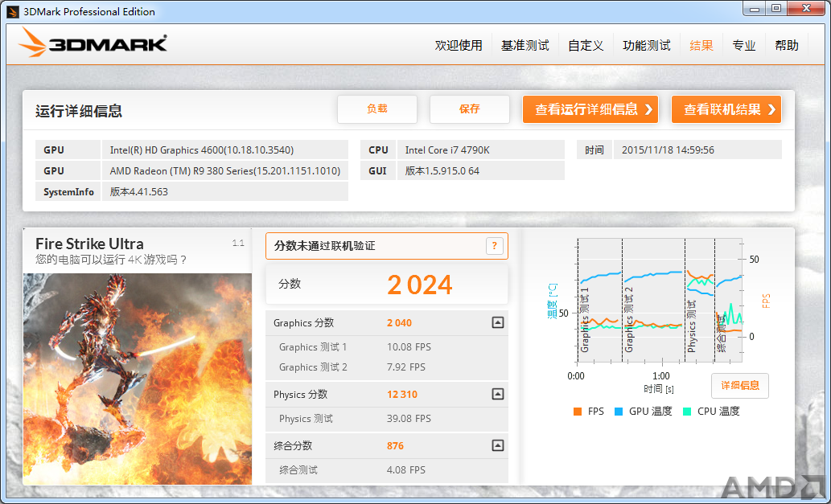The height and width of the screenshot is (504, 831).
Task: Click the 综合测试 row label
Action: (298, 470)
